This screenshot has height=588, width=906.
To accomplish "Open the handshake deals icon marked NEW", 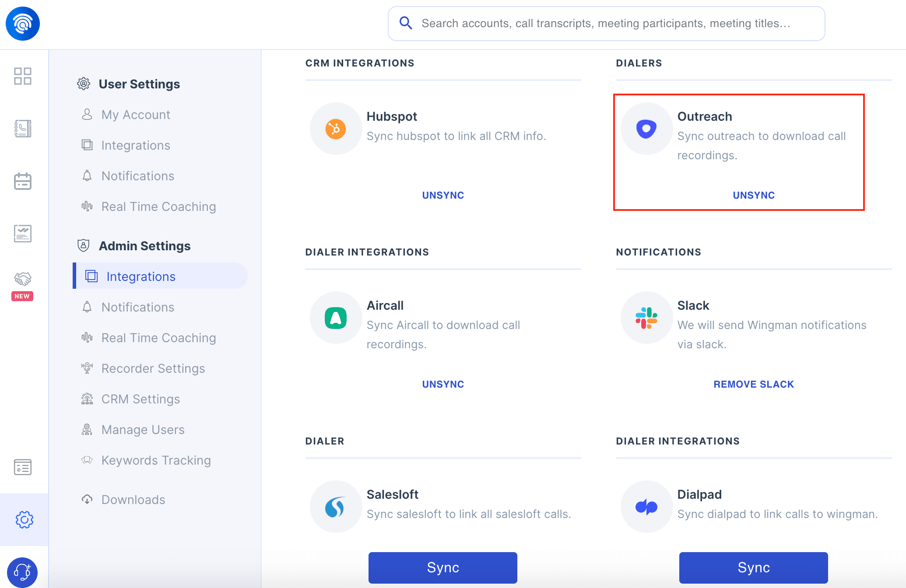I will point(23,279).
